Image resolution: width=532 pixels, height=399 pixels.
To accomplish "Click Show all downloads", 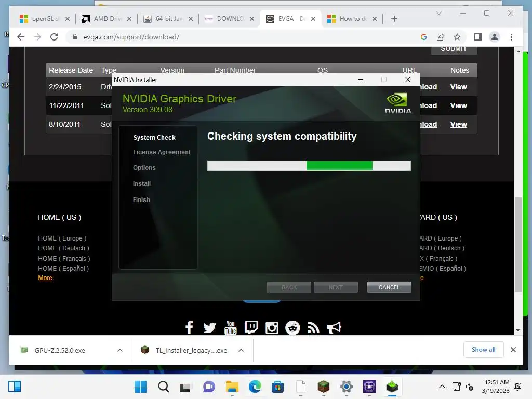I will pos(484,350).
